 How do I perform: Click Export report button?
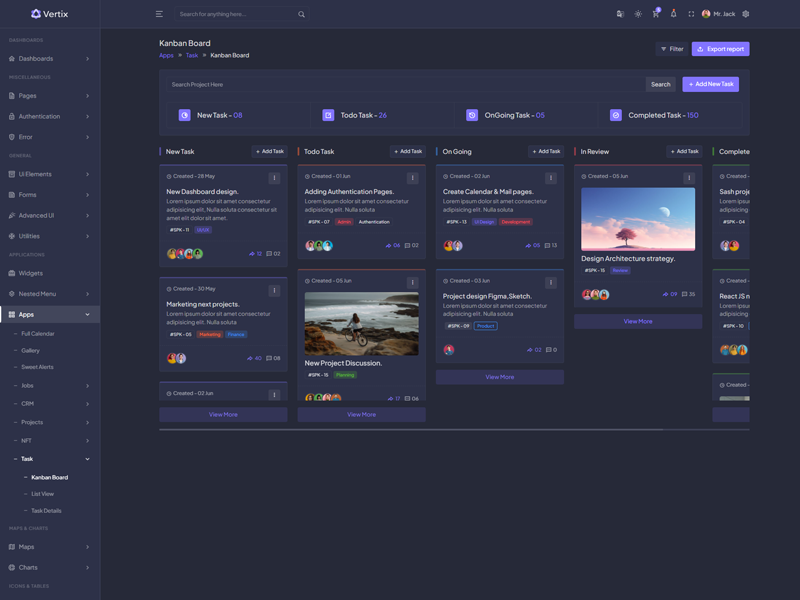pyautogui.click(x=720, y=49)
